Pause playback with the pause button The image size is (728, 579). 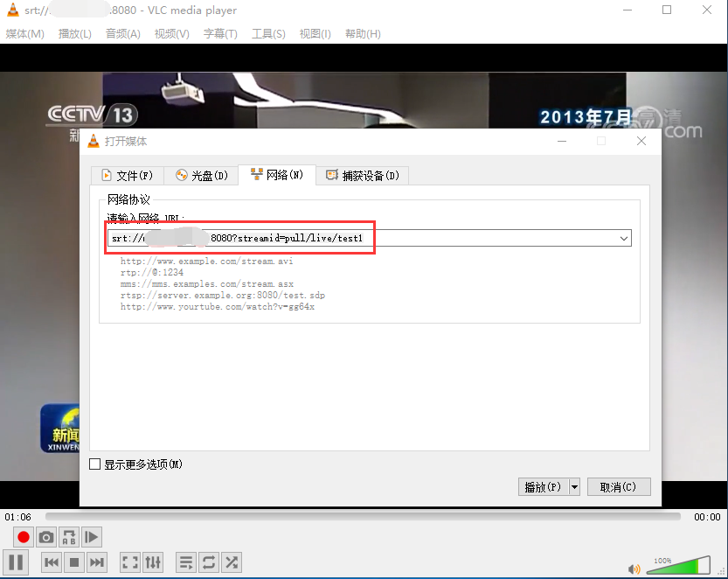point(15,562)
